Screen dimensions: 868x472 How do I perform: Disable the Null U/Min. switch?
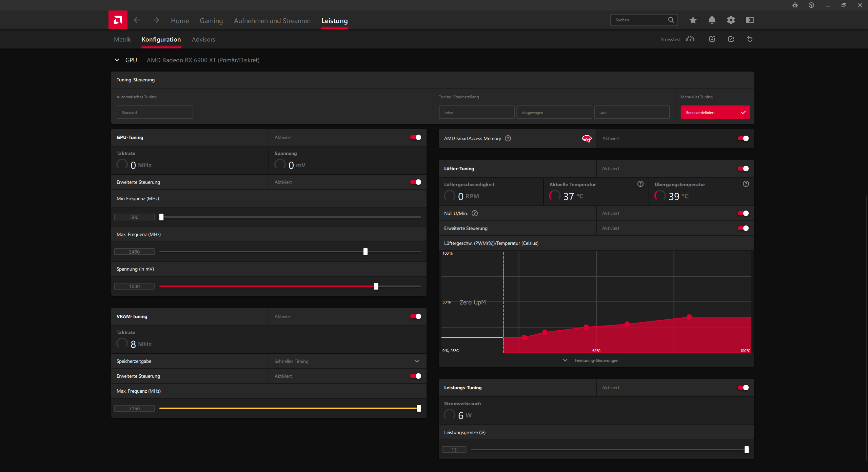coord(743,213)
